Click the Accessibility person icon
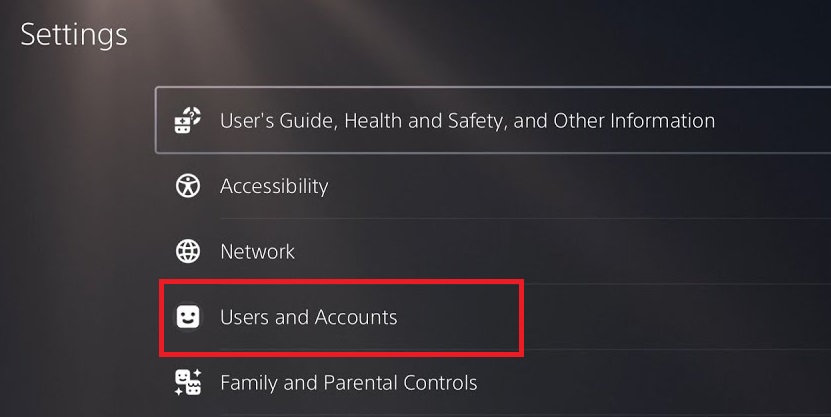The height and width of the screenshot is (417, 831). coord(188,186)
